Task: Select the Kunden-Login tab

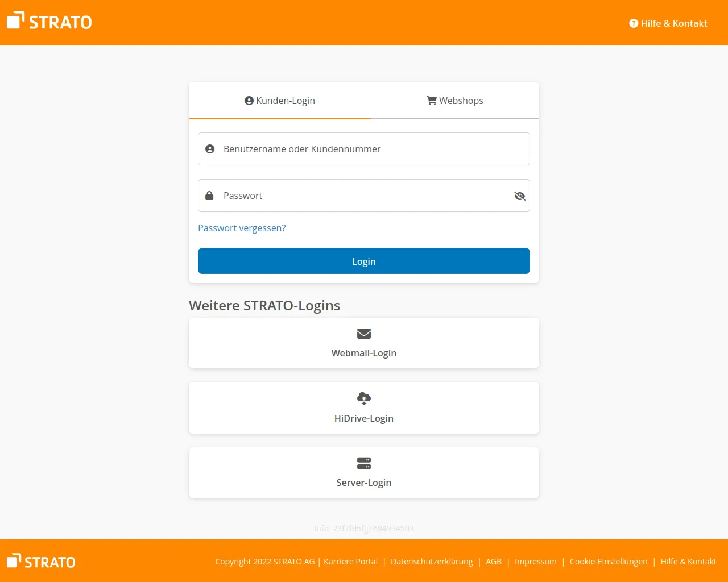Action: 280,101
